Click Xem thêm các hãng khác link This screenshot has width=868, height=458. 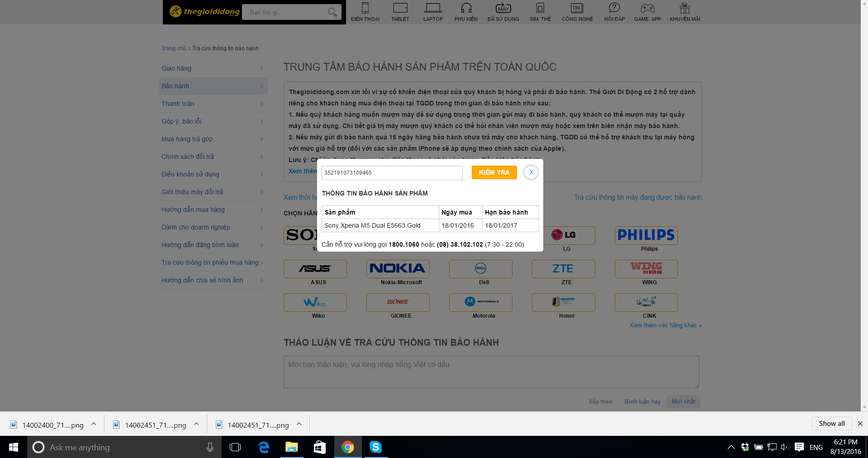point(665,325)
